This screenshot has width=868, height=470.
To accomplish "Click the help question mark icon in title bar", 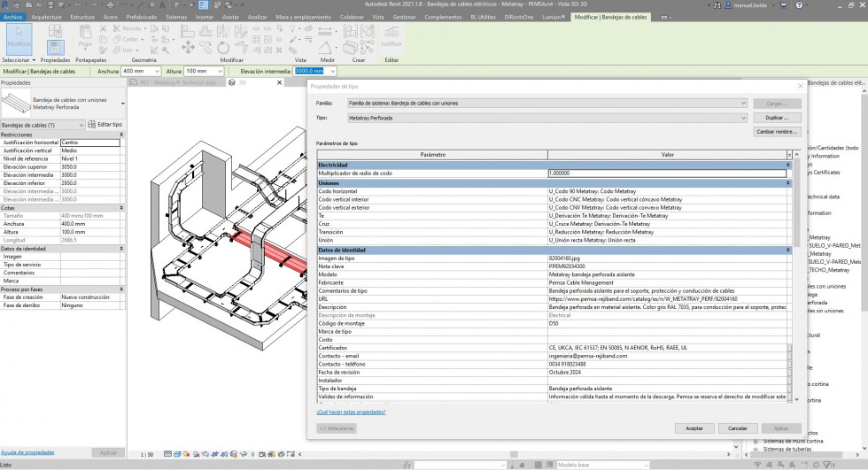I will click(x=799, y=5).
